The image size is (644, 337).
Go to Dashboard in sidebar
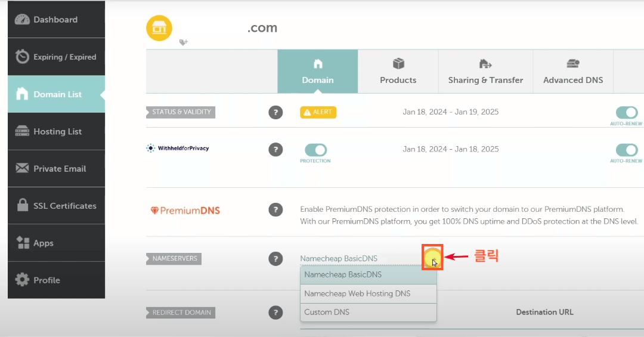click(56, 19)
